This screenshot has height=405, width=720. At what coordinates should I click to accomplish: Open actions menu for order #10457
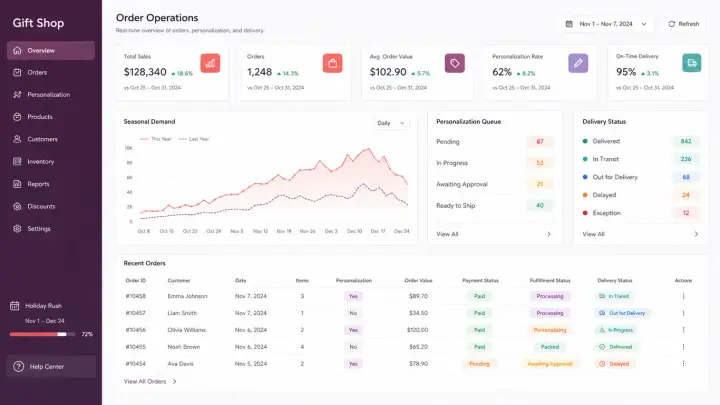683,313
